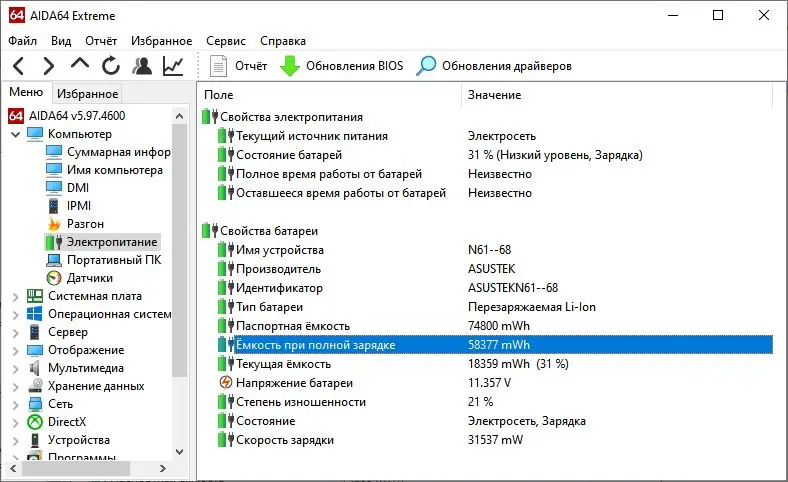
Task: Expand the Отображение tree node
Action: (x=16, y=351)
